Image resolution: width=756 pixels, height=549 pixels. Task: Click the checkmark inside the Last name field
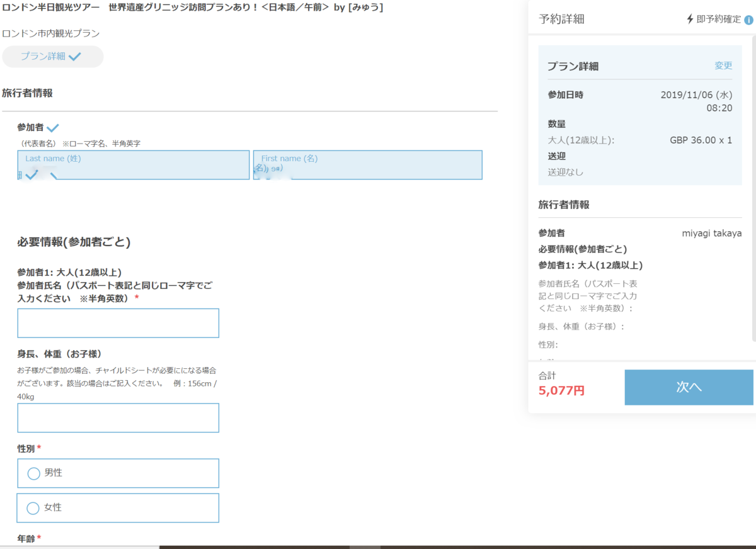31,174
